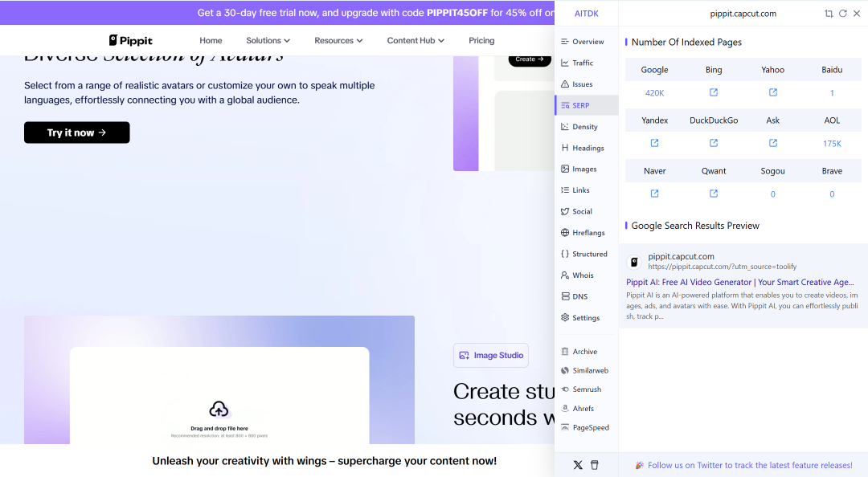Screen dimensions: 868x477
Task: Click the 'Google Search Results Preview' heading
Action: pos(695,226)
